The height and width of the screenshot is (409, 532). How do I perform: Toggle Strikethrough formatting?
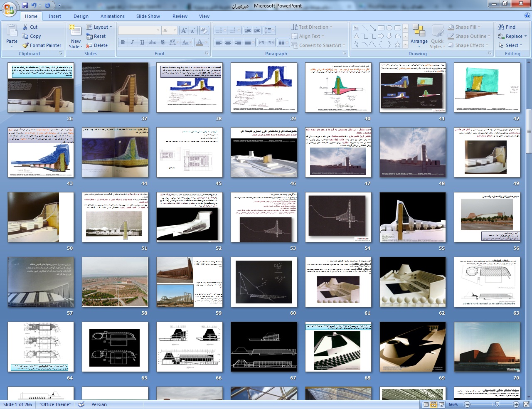153,42
